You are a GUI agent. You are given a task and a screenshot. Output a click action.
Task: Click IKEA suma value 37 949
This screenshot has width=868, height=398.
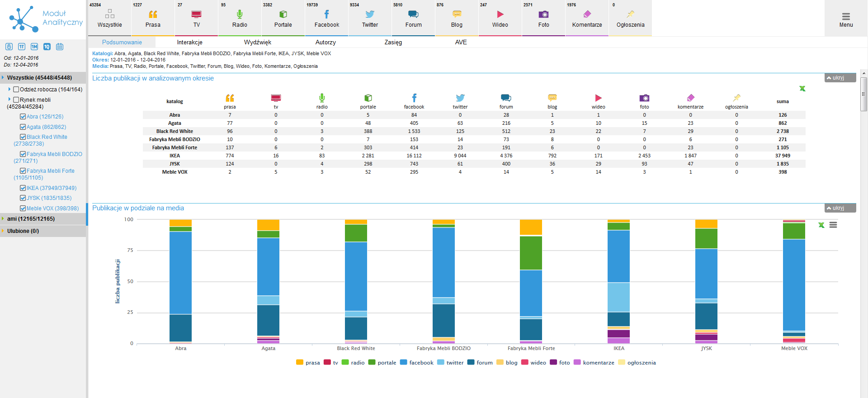783,156
